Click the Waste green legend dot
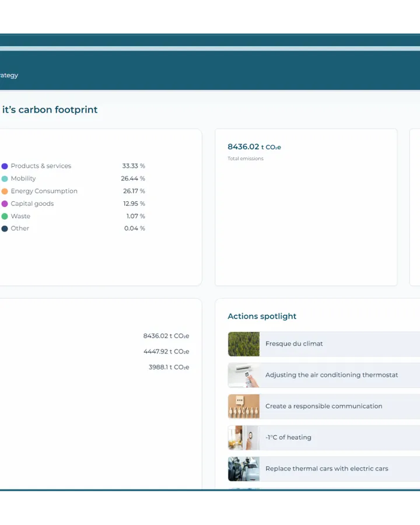The width and height of the screenshot is (420, 525). click(x=5, y=216)
